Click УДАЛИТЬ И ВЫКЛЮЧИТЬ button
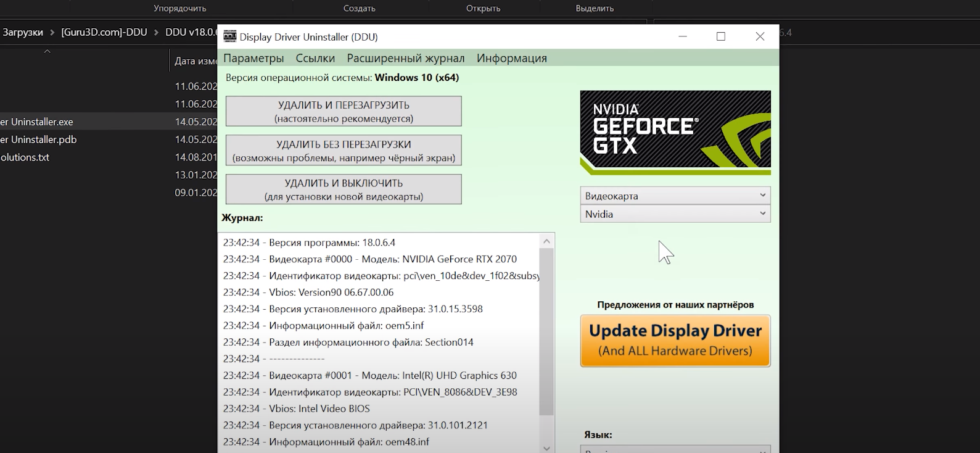The image size is (980, 453). click(x=344, y=189)
